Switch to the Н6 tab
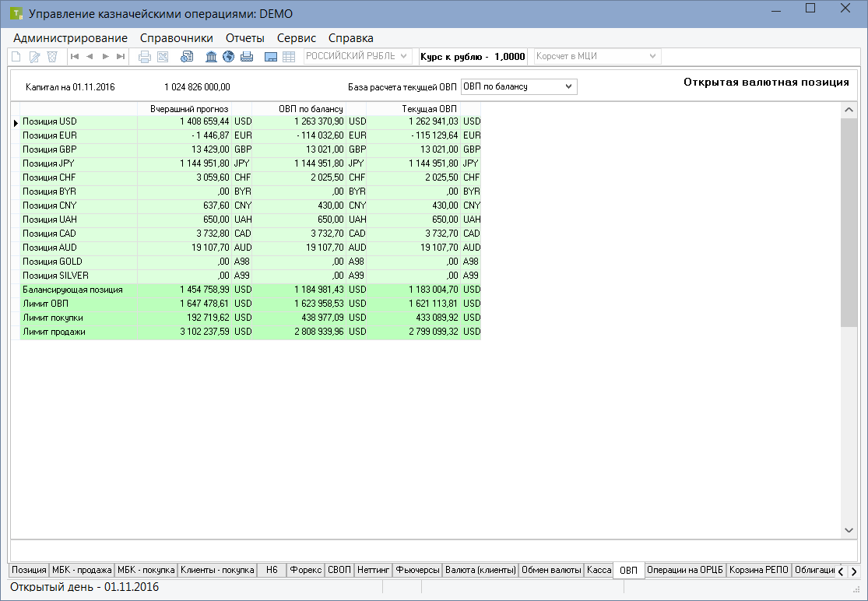Image resolution: width=868 pixels, height=601 pixels. [272, 570]
